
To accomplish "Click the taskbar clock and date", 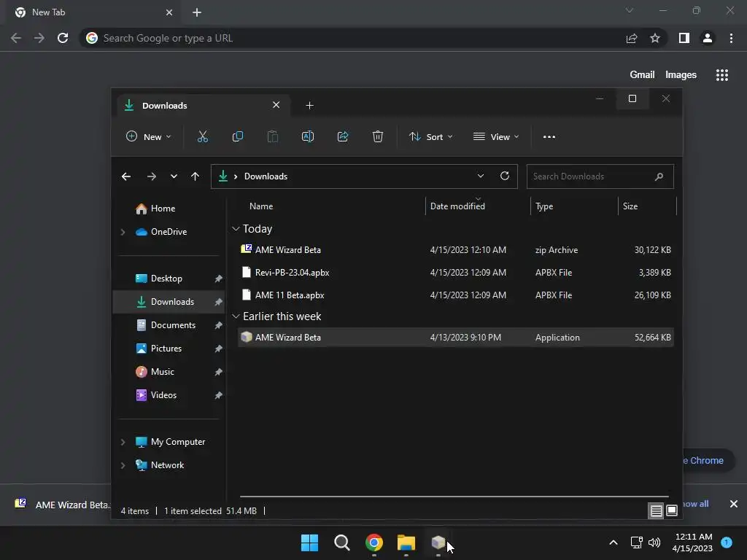I will point(693,542).
